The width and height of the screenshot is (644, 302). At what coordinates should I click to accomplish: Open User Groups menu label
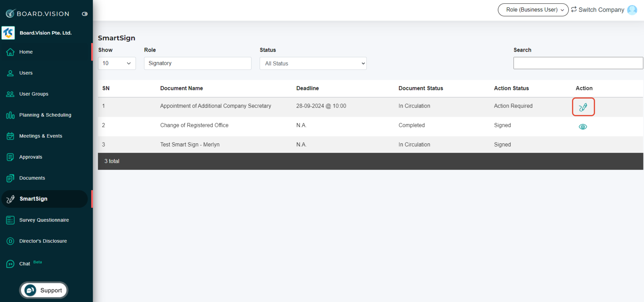(x=34, y=94)
